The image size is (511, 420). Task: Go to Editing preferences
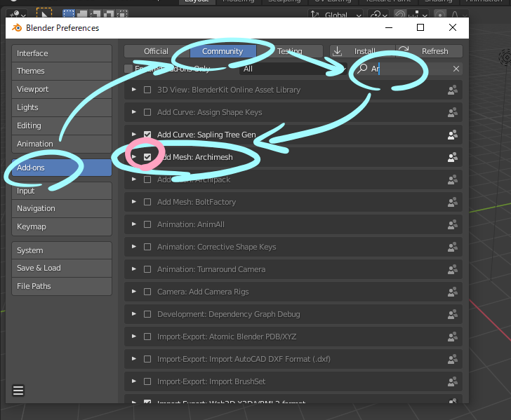62,126
